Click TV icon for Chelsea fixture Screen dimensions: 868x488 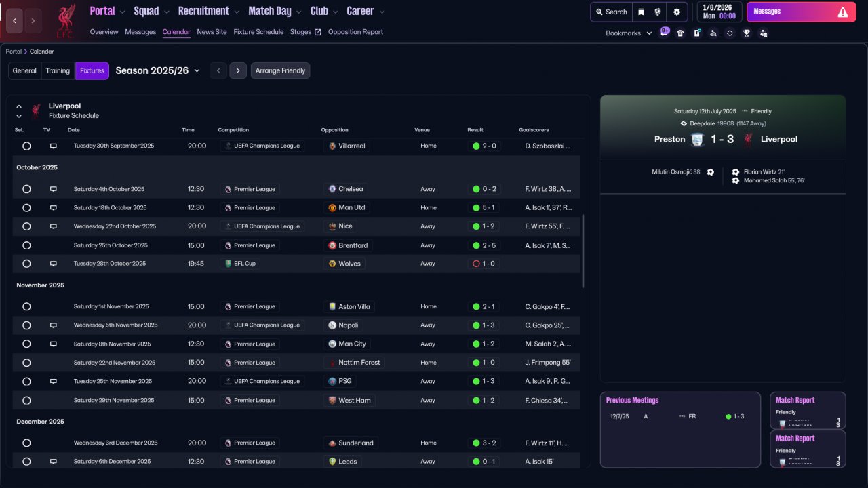pos(54,189)
